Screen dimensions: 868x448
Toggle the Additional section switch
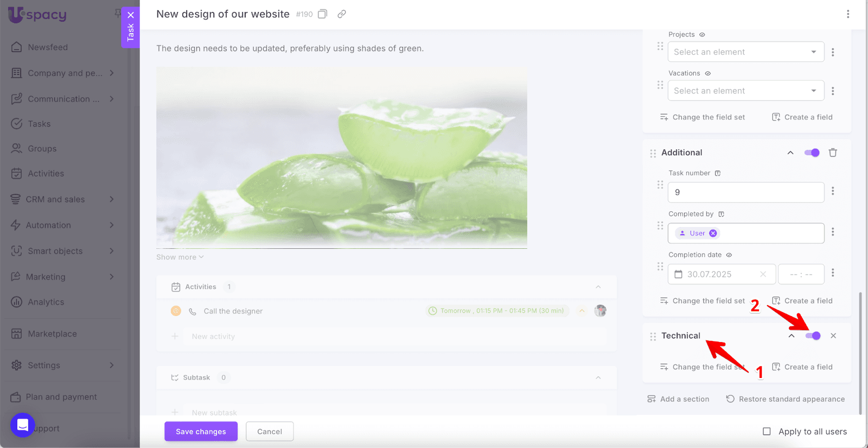click(812, 153)
